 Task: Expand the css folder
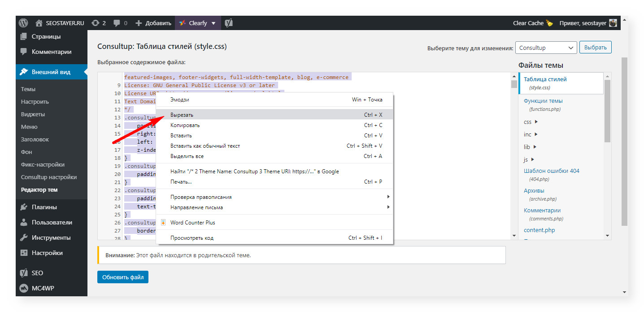point(531,122)
